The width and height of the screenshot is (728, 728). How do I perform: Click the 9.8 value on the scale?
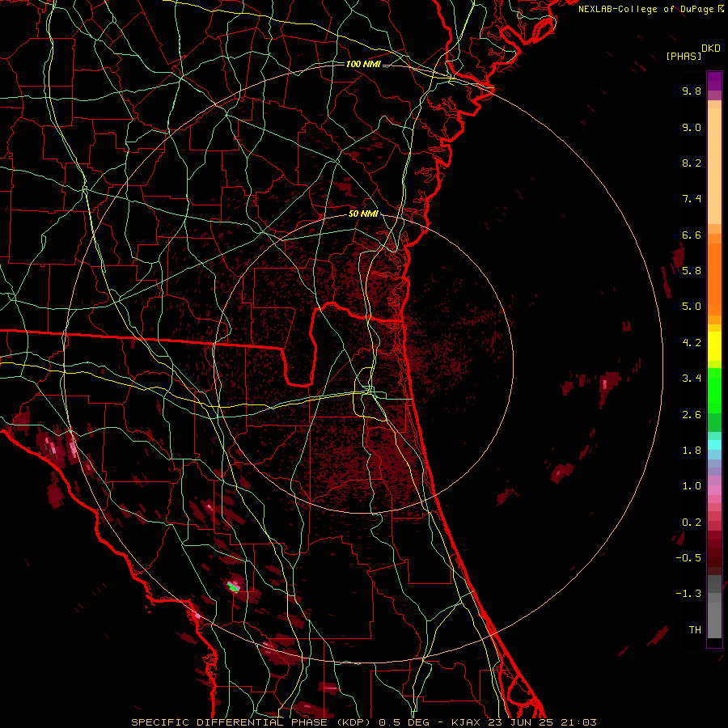click(692, 91)
